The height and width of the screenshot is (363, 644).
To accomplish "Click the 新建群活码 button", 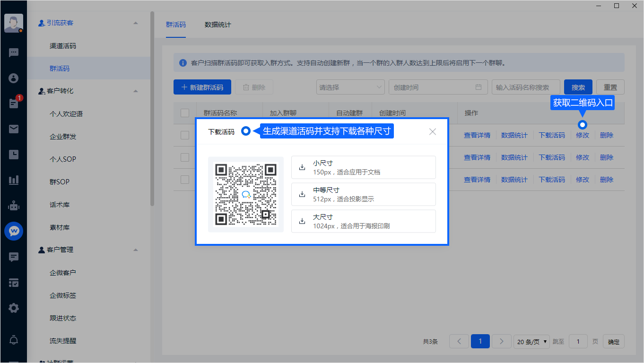I will coord(202,87).
